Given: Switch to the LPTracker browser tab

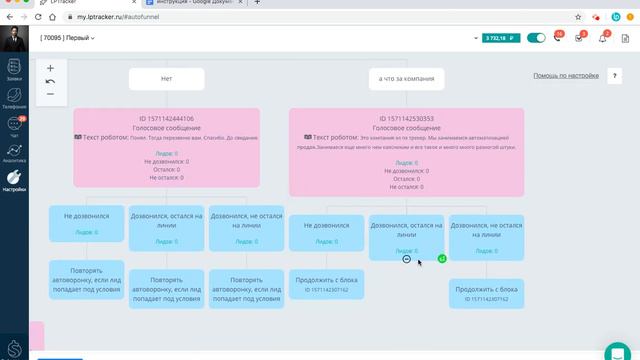Looking at the screenshot, I should (88, 2).
